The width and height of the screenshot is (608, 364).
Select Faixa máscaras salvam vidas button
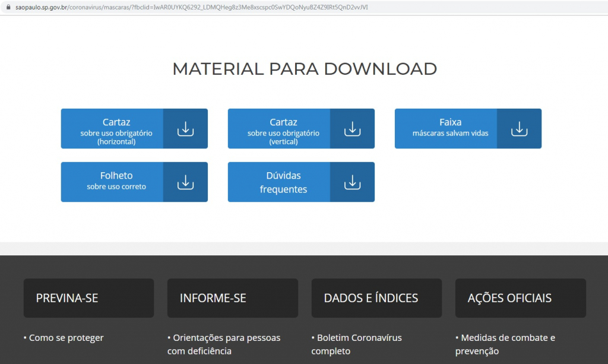(x=468, y=129)
